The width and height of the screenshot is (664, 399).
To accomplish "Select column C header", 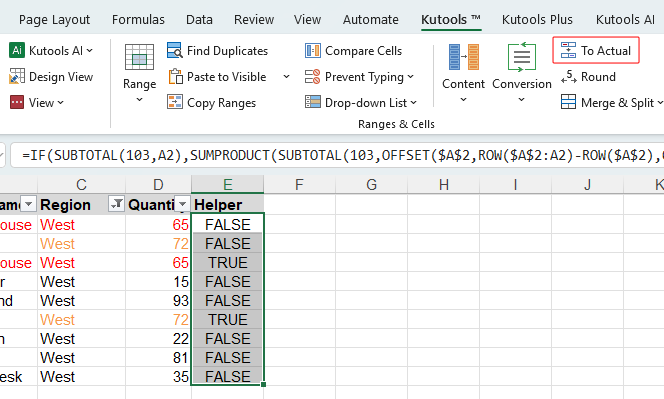I will pos(81,185).
